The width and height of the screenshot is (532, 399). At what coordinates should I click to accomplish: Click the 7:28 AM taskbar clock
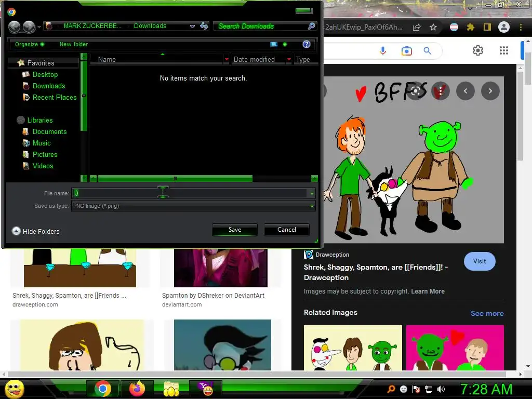click(x=486, y=389)
